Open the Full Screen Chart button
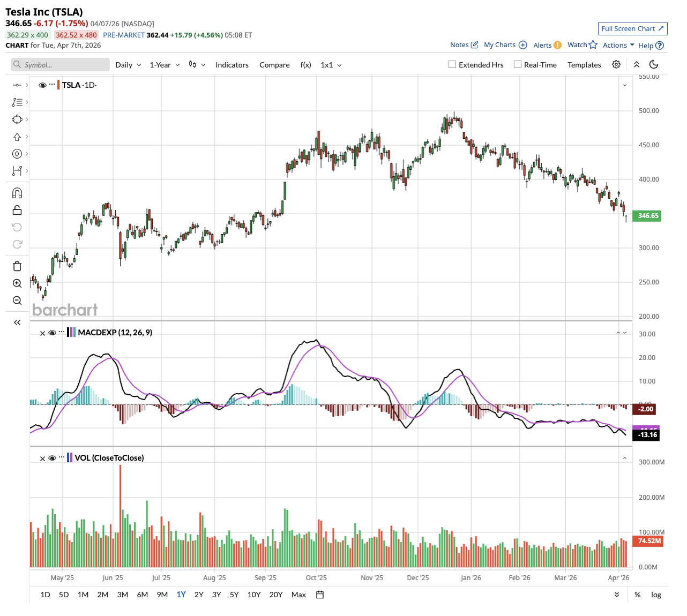The image size is (687, 616). pos(632,28)
